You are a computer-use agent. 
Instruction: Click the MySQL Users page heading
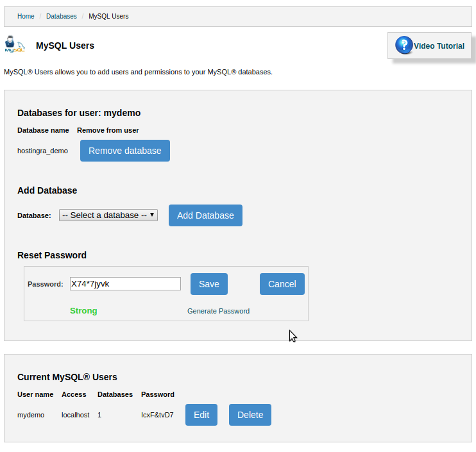click(x=65, y=46)
